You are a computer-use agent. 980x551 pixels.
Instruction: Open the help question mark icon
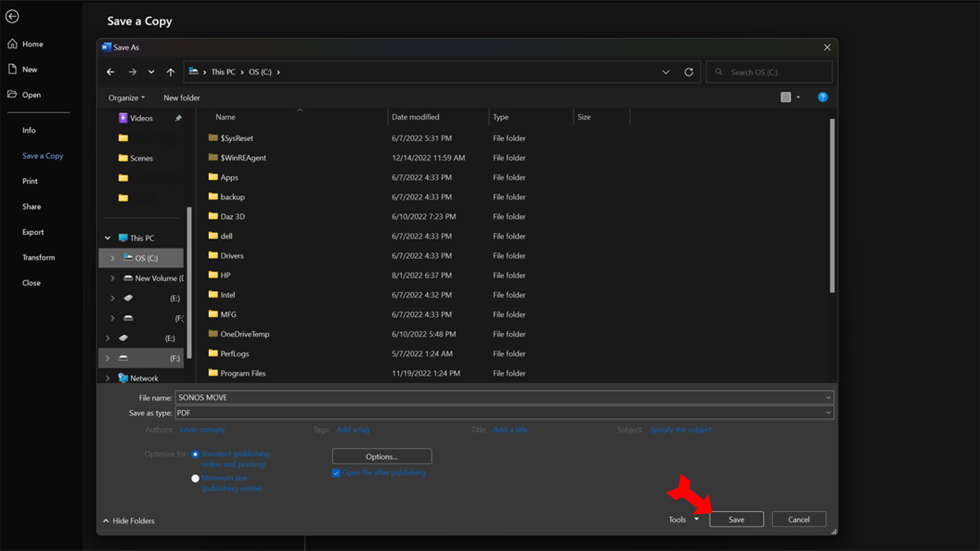point(822,97)
